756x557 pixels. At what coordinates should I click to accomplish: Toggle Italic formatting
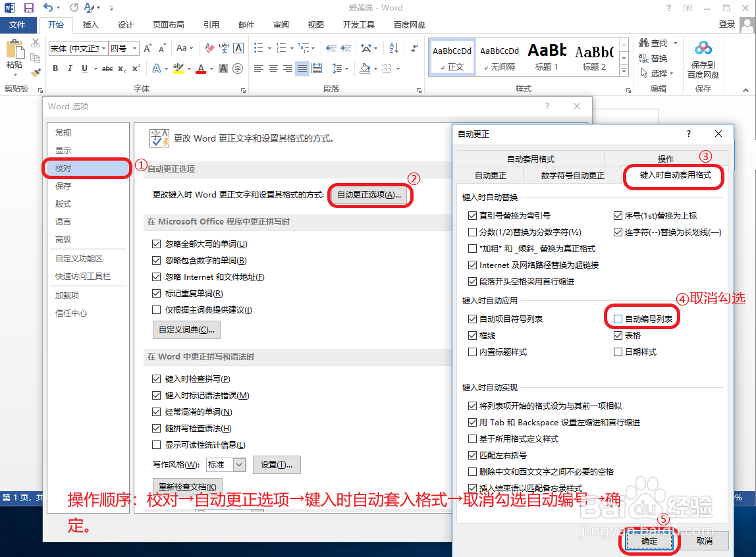tap(70, 68)
